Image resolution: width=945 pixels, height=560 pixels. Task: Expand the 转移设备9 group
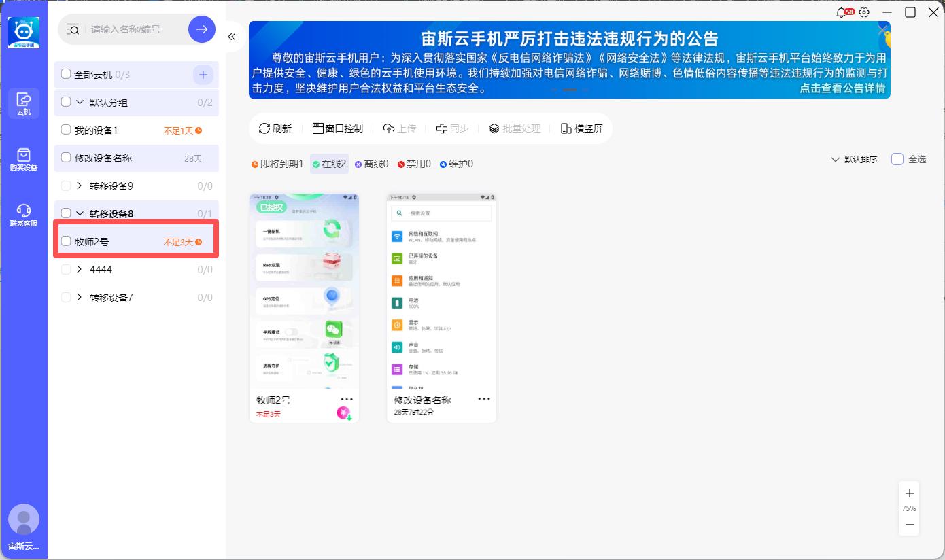pyautogui.click(x=80, y=186)
